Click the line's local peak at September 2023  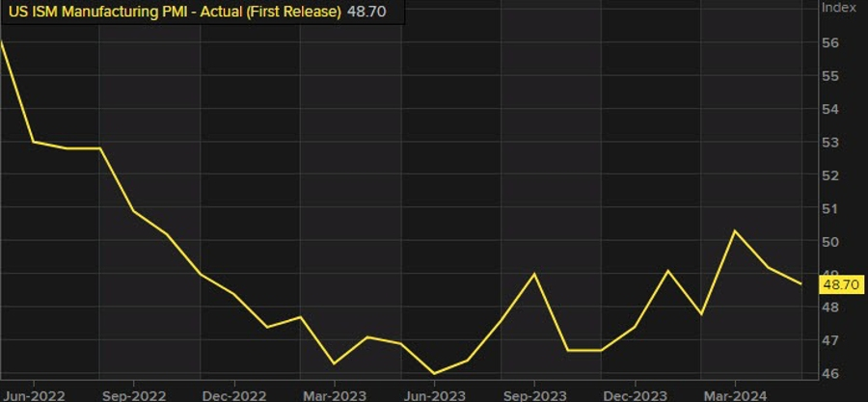534,274
